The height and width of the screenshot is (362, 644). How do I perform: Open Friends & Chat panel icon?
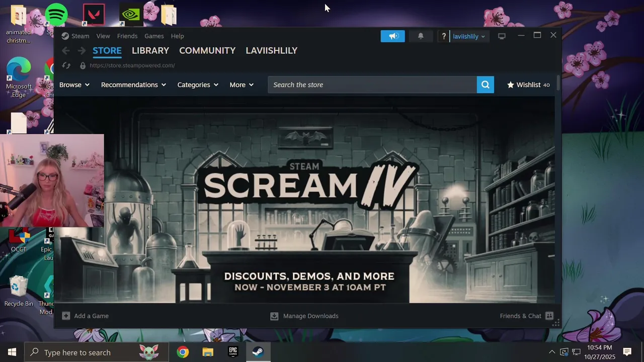click(549, 316)
